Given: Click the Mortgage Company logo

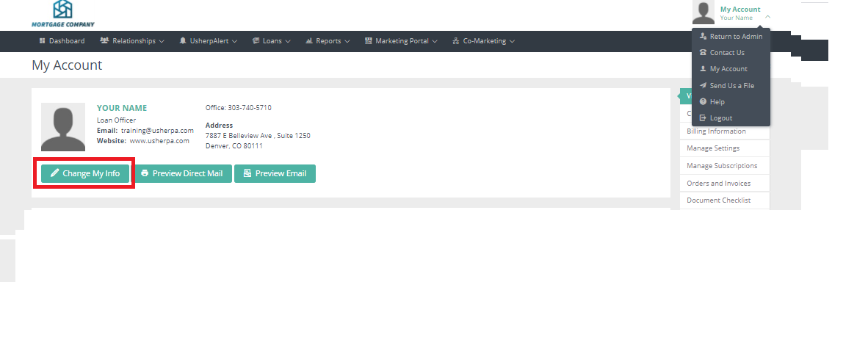Looking at the screenshot, I should [x=62, y=14].
